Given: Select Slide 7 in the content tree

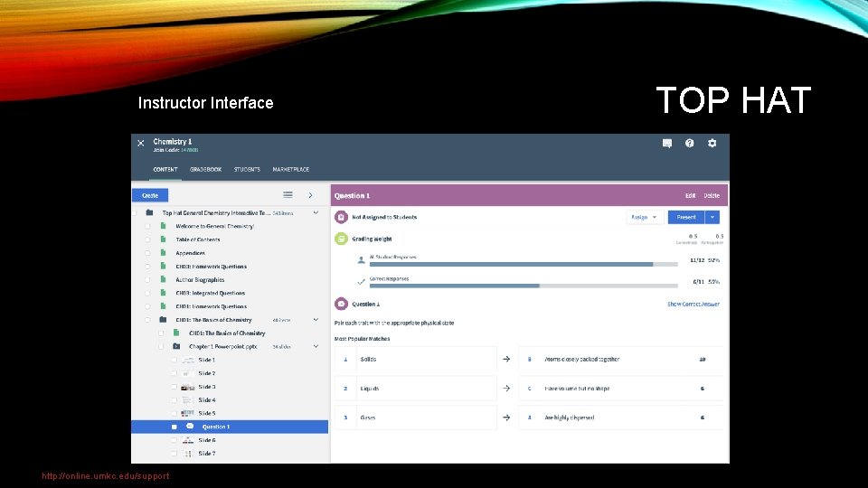Looking at the screenshot, I should pyautogui.click(x=206, y=454).
